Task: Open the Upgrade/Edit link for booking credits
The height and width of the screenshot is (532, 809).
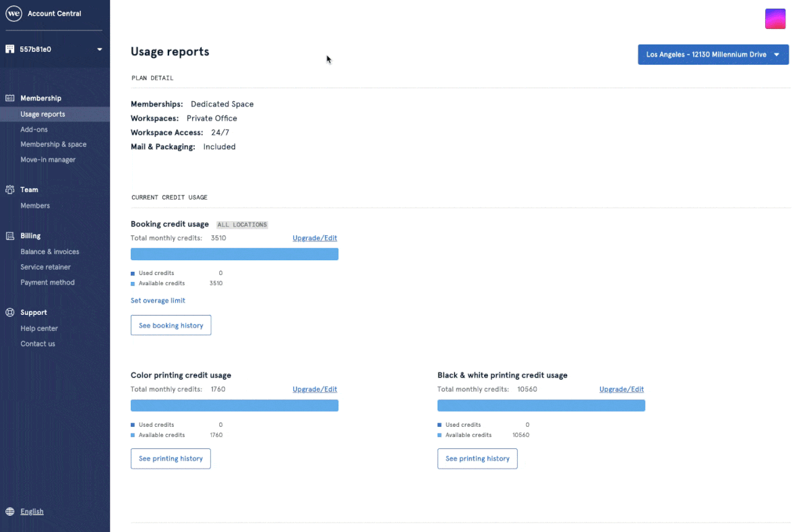Action: 314,238
